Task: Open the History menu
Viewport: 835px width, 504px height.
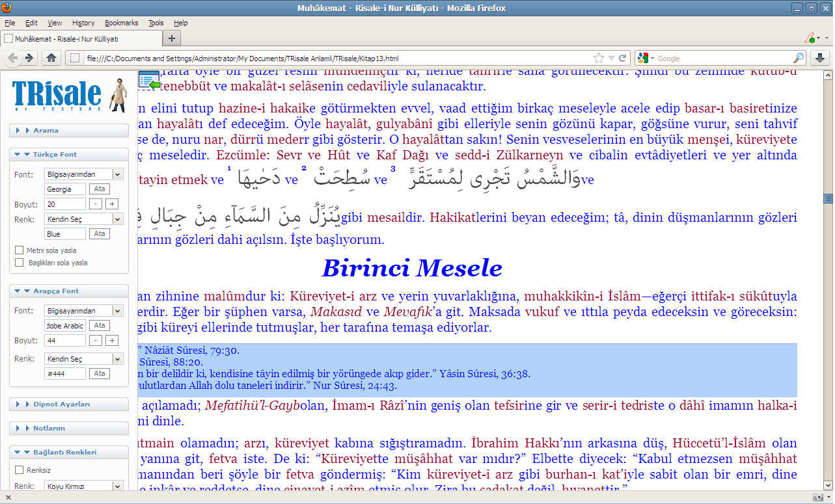Action: (x=83, y=23)
